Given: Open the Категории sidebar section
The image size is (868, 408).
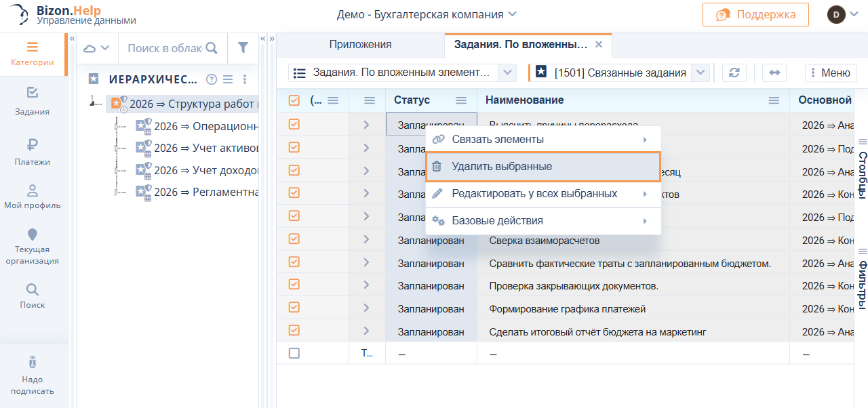Looking at the screenshot, I should (32, 54).
